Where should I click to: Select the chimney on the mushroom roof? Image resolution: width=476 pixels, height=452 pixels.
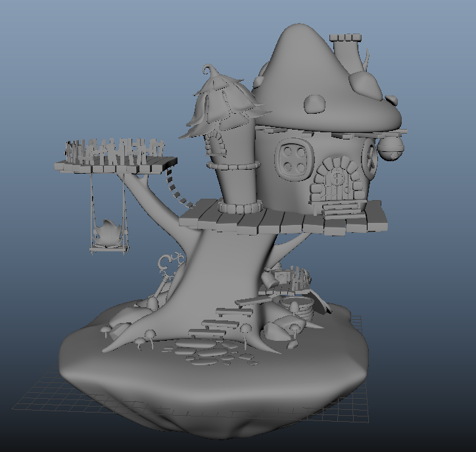click(346, 51)
